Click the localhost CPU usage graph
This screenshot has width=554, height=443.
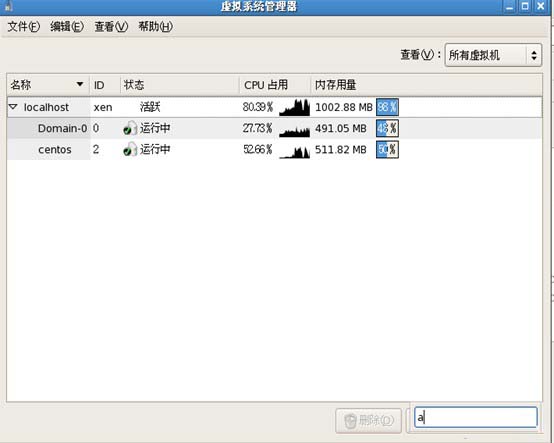294,107
